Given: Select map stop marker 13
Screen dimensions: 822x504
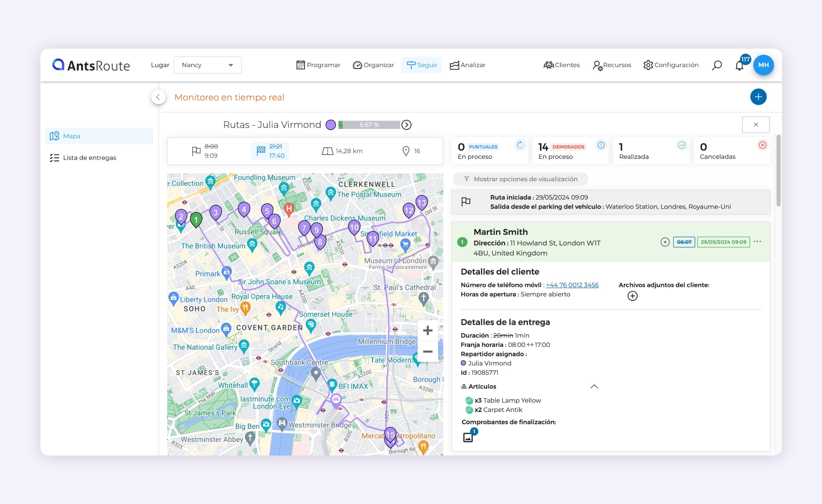Looking at the screenshot, I should tap(422, 203).
